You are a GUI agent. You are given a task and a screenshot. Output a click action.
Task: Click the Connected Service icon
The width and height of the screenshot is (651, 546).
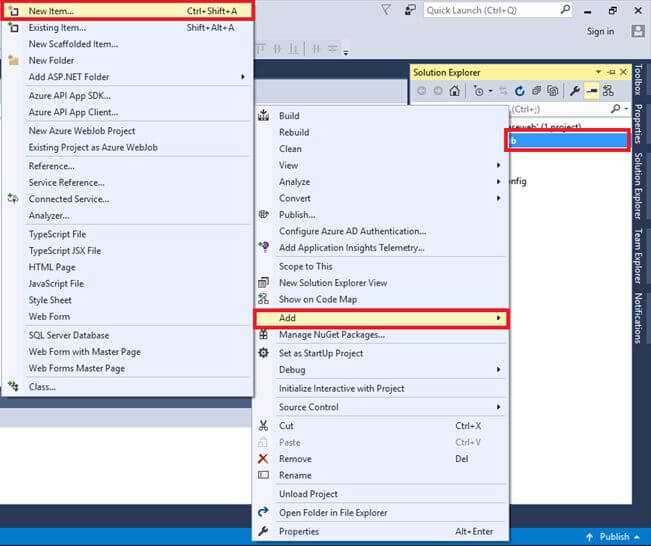point(13,199)
